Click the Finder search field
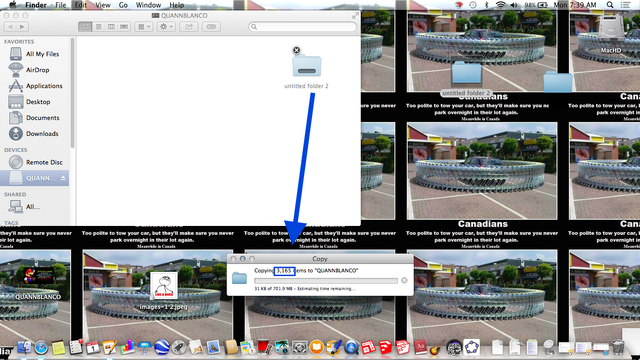Viewport: 640px width, 360px height. pyautogui.click(x=302, y=27)
